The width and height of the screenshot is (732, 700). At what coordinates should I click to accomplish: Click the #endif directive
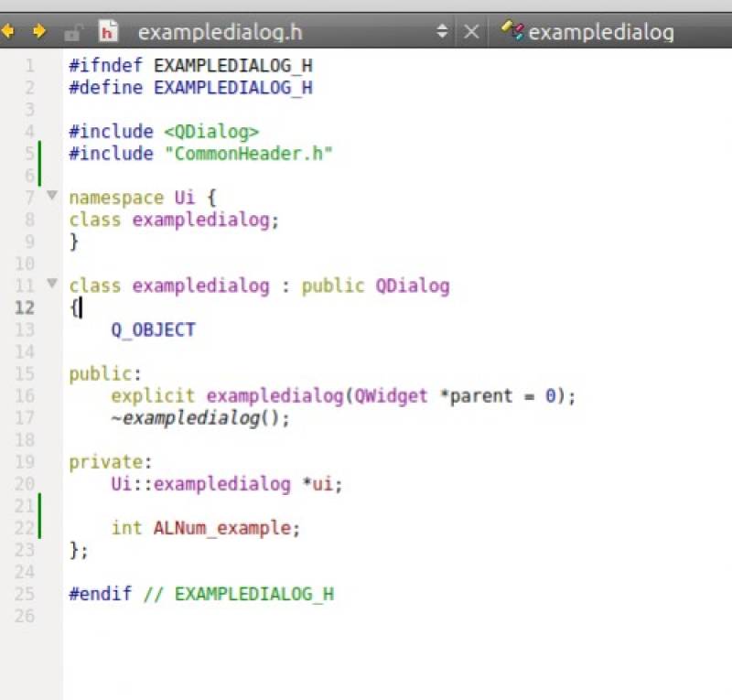(x=101, y=594)
